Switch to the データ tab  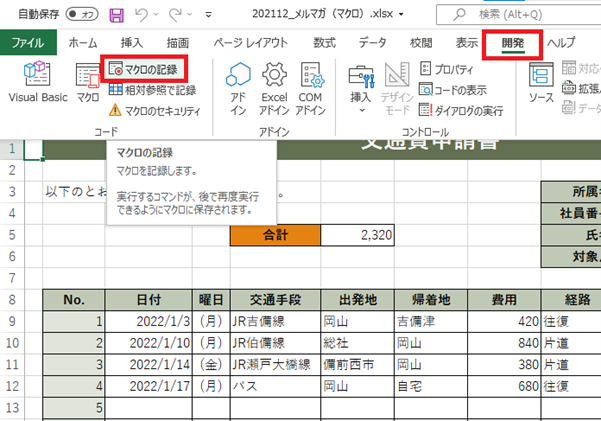click(x=372, y=43)
